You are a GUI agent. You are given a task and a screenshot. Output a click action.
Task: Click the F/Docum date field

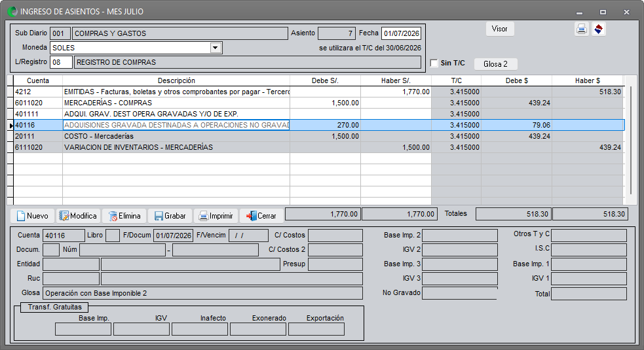tap(173, 236)
